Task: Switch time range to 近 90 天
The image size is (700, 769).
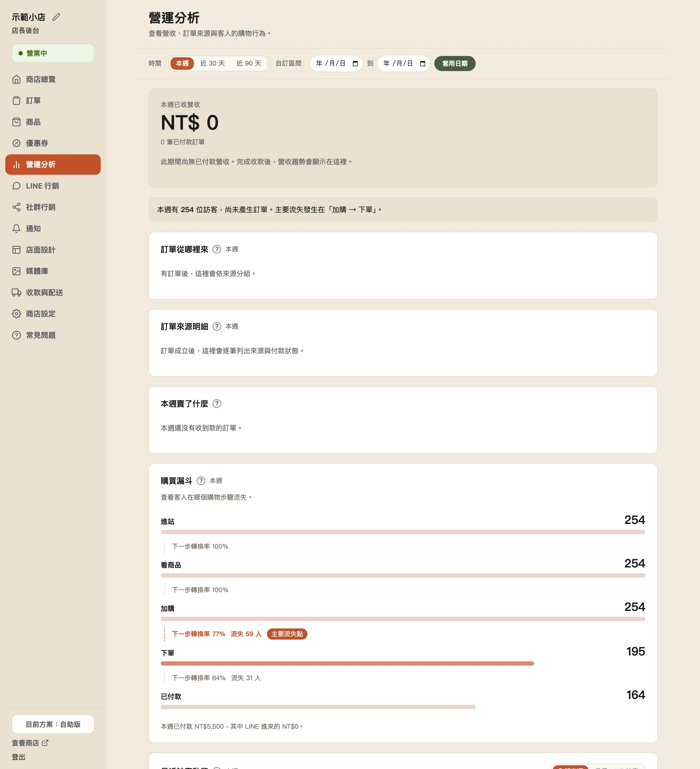Action: 249,63
